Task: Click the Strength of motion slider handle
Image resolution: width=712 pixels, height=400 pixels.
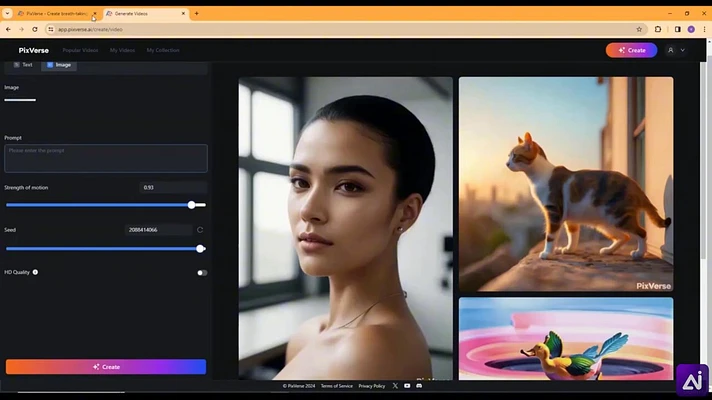Action: pyautogui.click(x=192, y=205)
